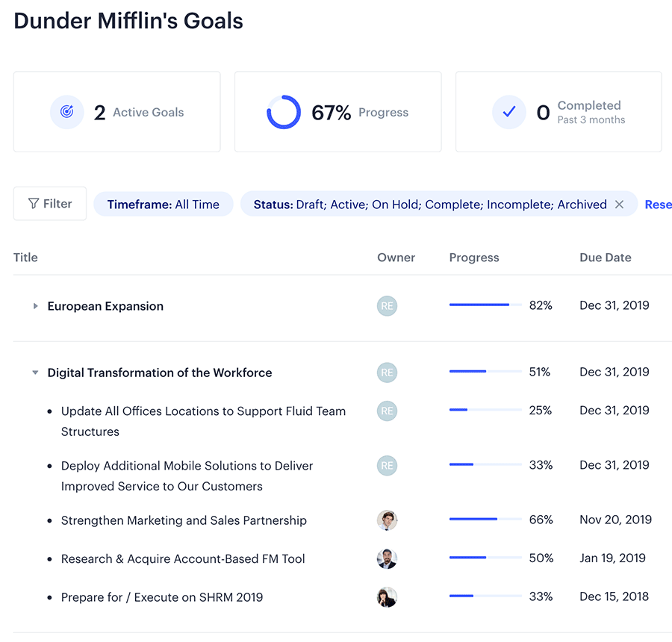Click owner photo for Strengthen Marketing and Sales Partnership
The height and width of the screenshot is (642, 672).
click(x=387, y=520)
